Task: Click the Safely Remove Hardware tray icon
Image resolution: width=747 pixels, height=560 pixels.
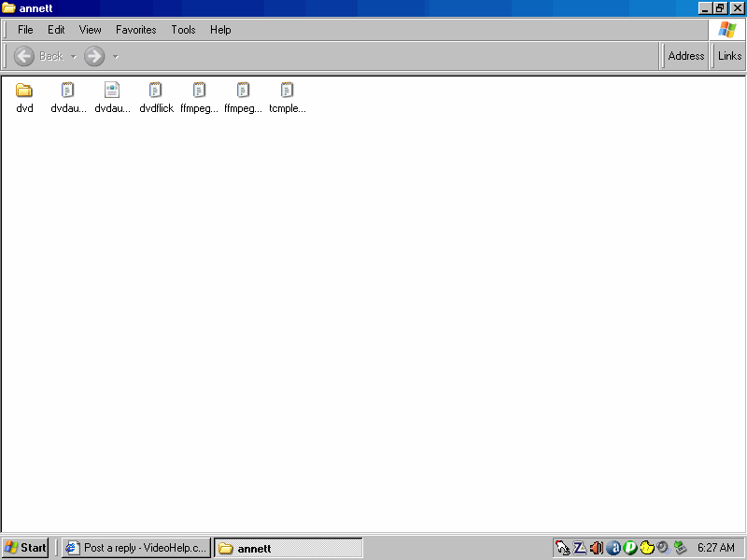Action: 680,548
